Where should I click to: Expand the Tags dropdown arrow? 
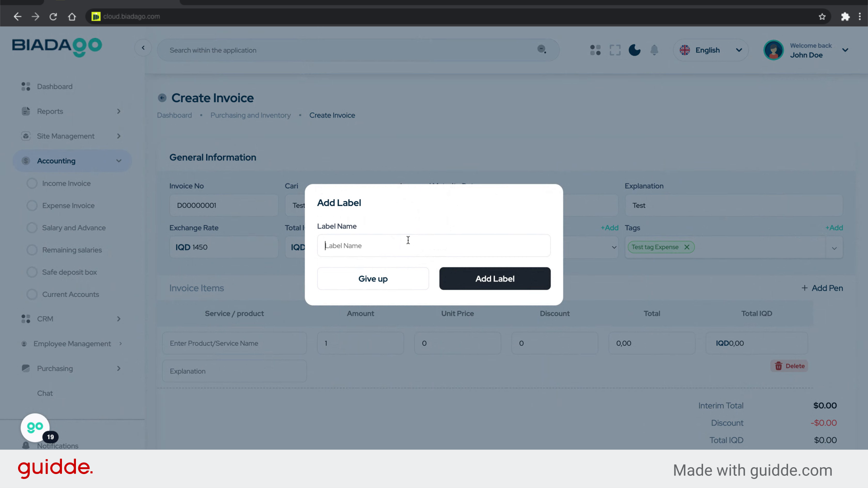834,248
